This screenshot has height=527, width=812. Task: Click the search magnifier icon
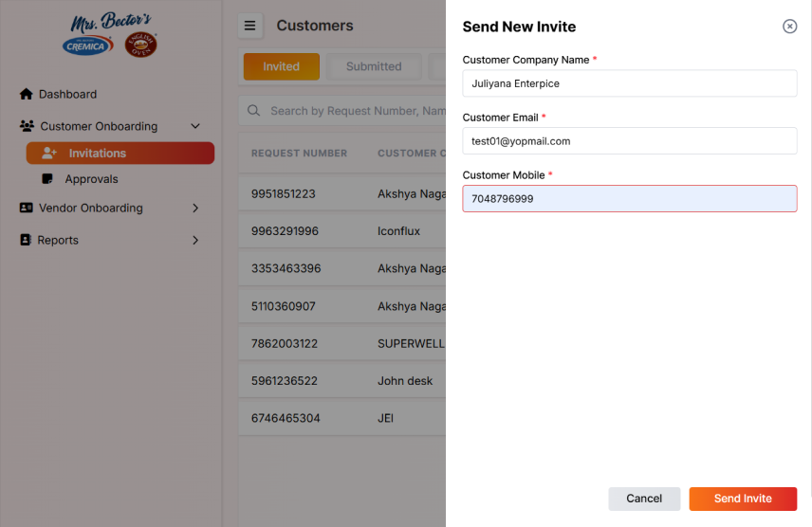[x=254, y=111]
